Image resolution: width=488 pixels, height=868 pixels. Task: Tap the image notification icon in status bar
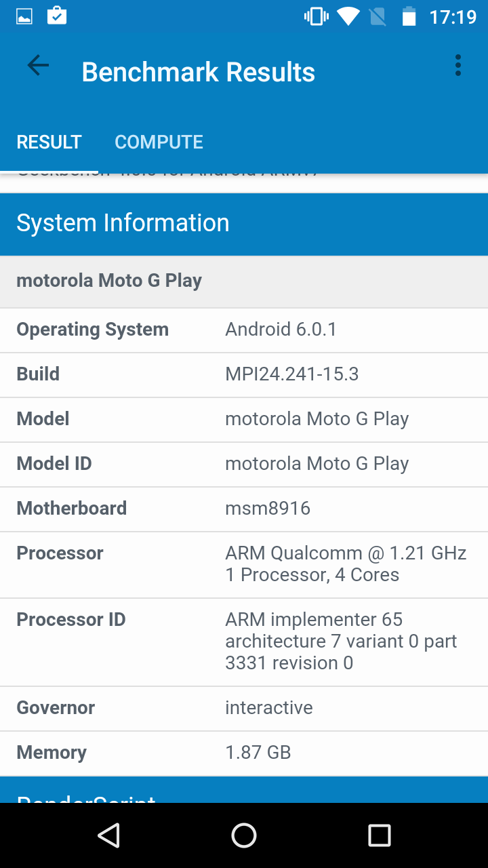pos(24,16)
